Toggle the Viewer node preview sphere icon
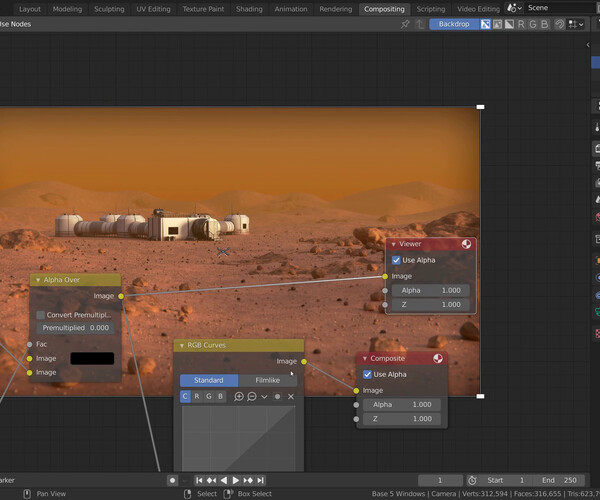 (x=466, y=244)
